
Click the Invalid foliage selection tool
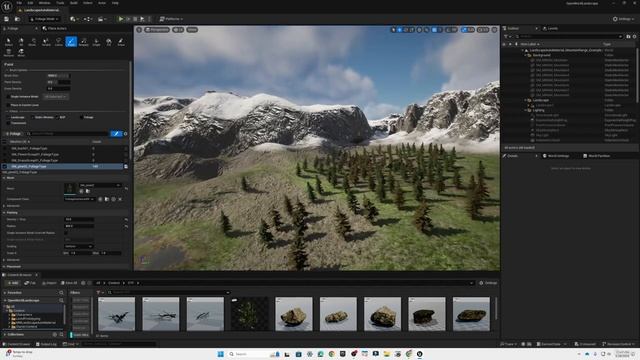(x=46, y=42)
